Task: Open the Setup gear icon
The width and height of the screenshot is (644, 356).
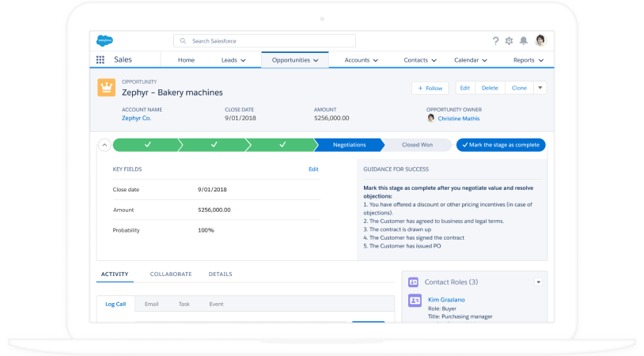Action: point(509,41)
